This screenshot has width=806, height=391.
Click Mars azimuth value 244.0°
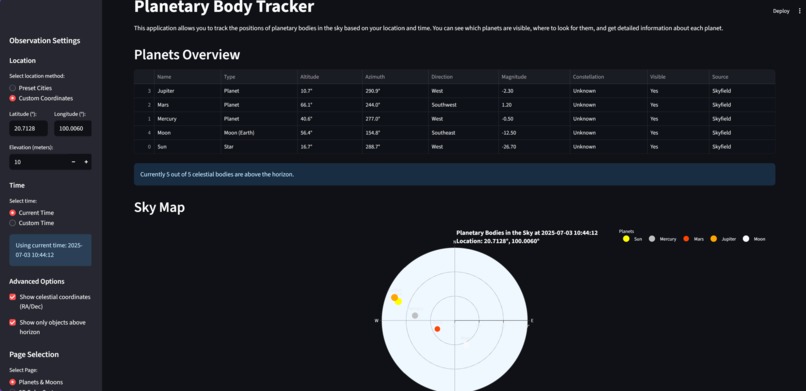click(395, 105)
